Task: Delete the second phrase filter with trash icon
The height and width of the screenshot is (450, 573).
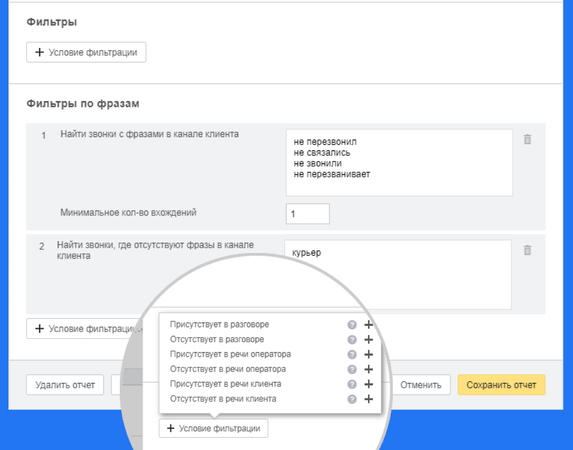Action: tap(527, 250)
